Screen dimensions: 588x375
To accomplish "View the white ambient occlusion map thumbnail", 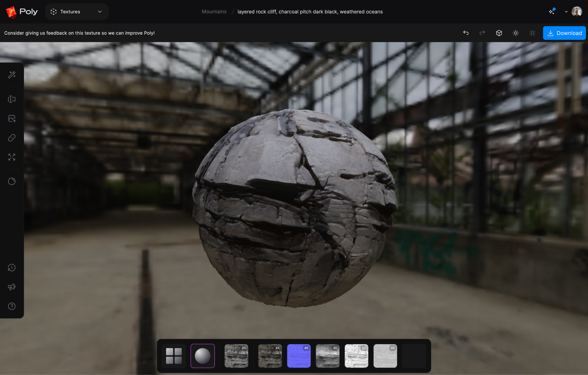I will pyautogui.click(x=356, y=356).
